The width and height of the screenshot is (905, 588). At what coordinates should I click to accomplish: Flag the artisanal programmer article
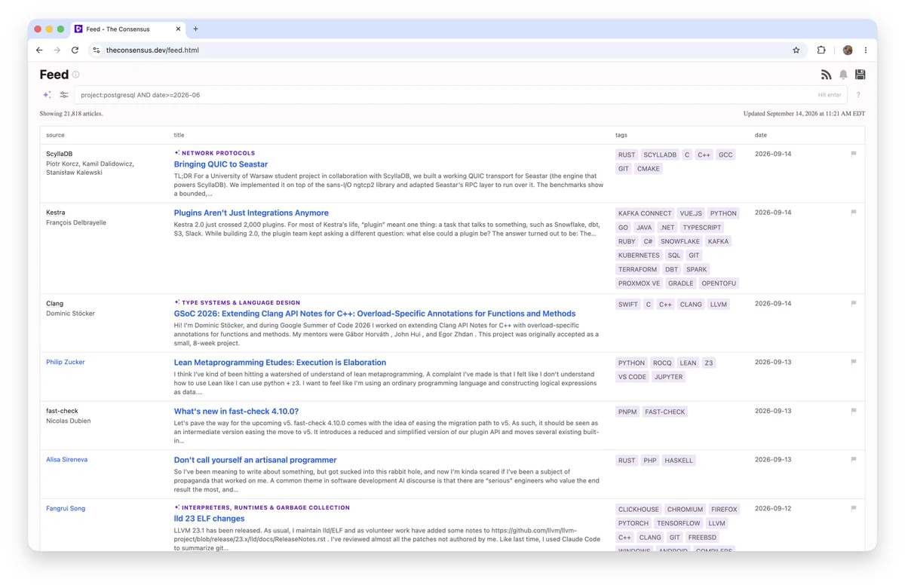click(x=854, y=460)
